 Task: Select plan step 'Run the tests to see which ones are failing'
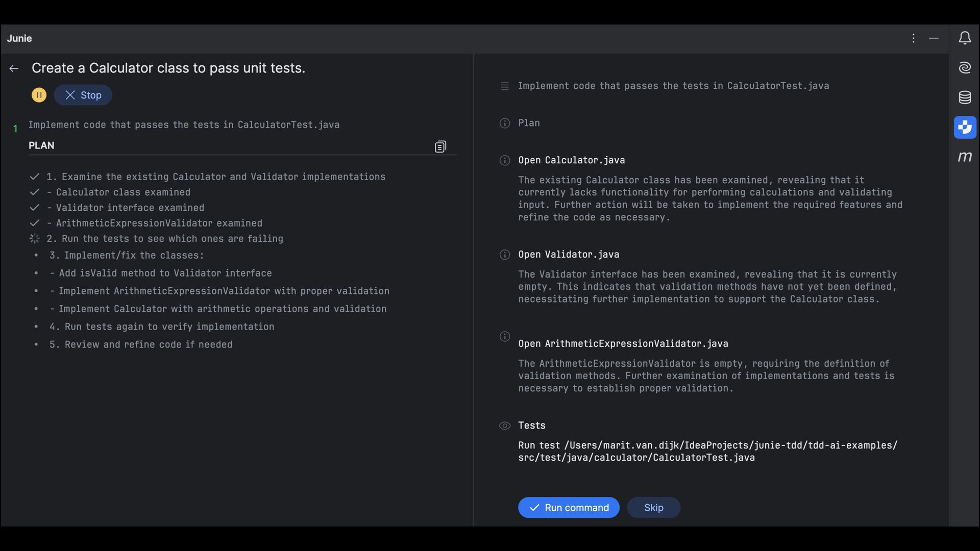click(164, 239)
